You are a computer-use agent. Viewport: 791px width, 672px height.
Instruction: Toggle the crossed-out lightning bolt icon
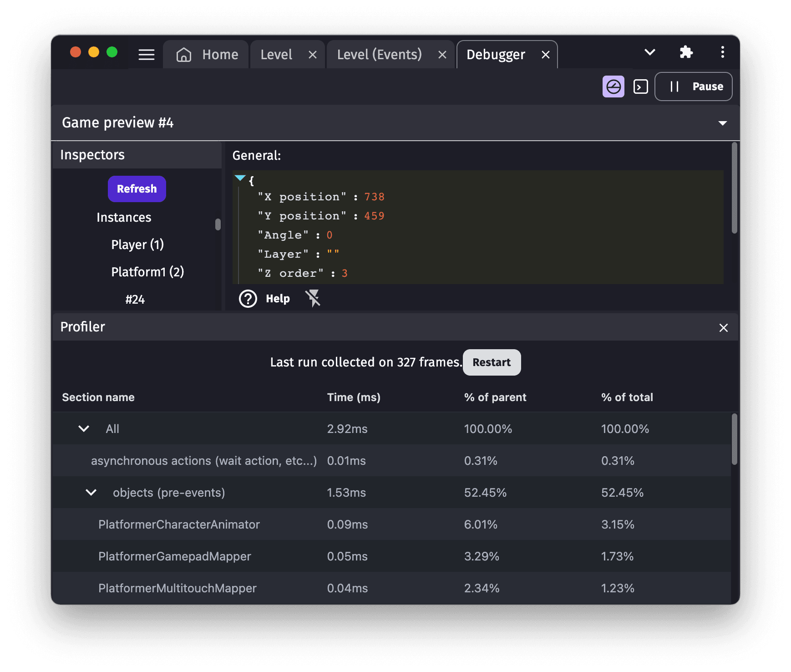[x=313, y=299]
